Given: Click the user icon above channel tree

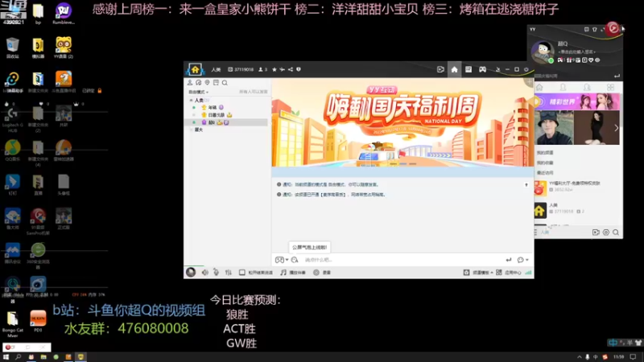Looking at the screenshot, I should click(x=190, y=83).
